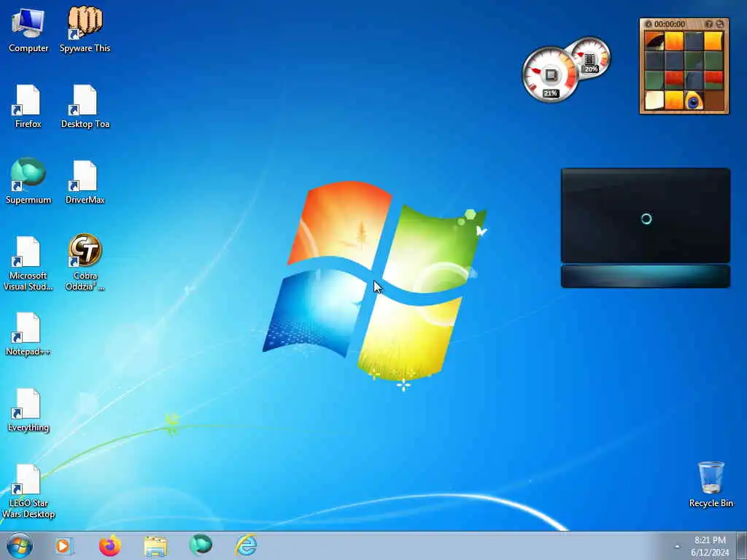This screenshot has width=747, height=560.
Task: Show hidden system tray icons arrow
Action: [677, 546]
